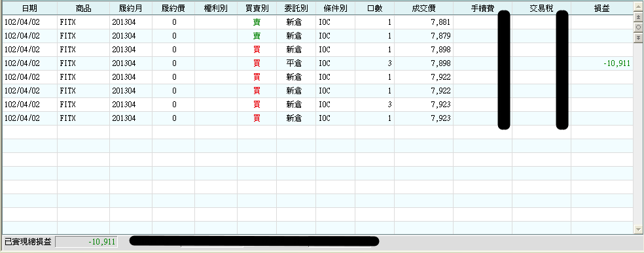Screen dimensions: 644x253
Task: Click the 已實現總損益 value field showing -10,911
Action: [x=86, y=242]
